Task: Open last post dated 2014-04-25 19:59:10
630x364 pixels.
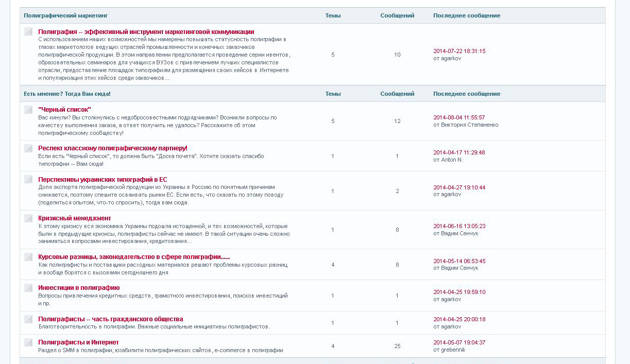Action: [x=459, y=292]
